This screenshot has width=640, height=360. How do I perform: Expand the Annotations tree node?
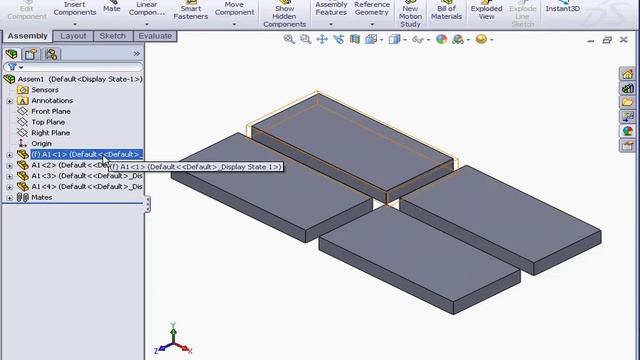pyautogui.click(x=9, y=101)
